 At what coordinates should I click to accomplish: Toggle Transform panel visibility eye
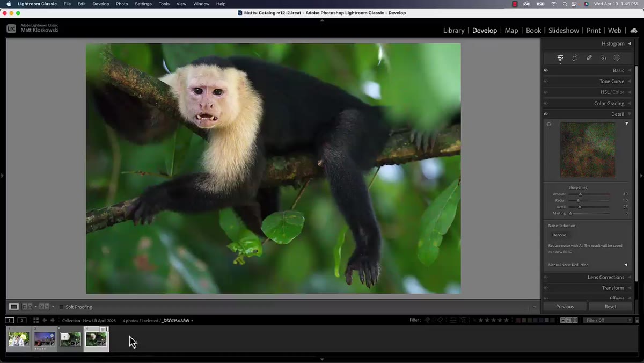pyautogui.click(x=546, y=288)
